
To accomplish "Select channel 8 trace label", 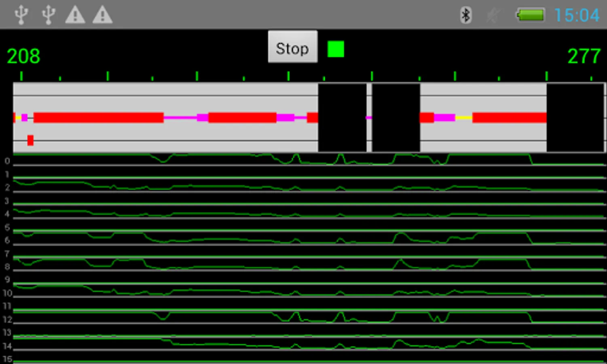I will pos(7,267).
